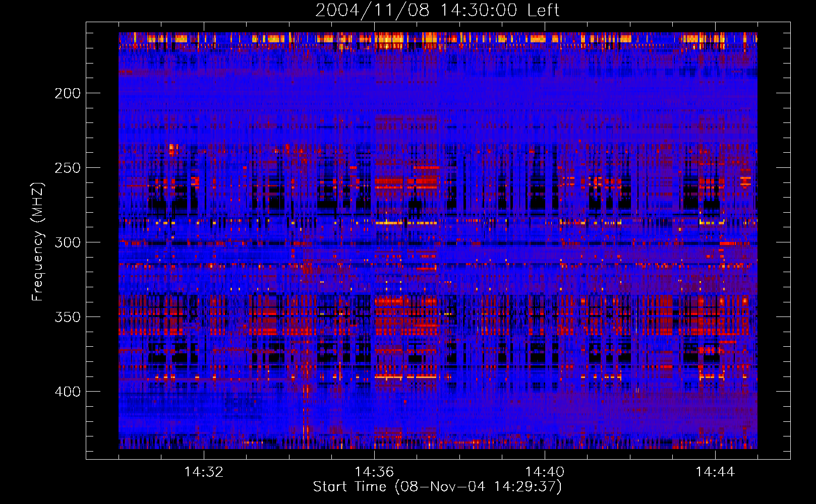The width and height of the screenshot is (816, 504).
Task: Click the 14:40 time tick label
Action: coord(545,472)
